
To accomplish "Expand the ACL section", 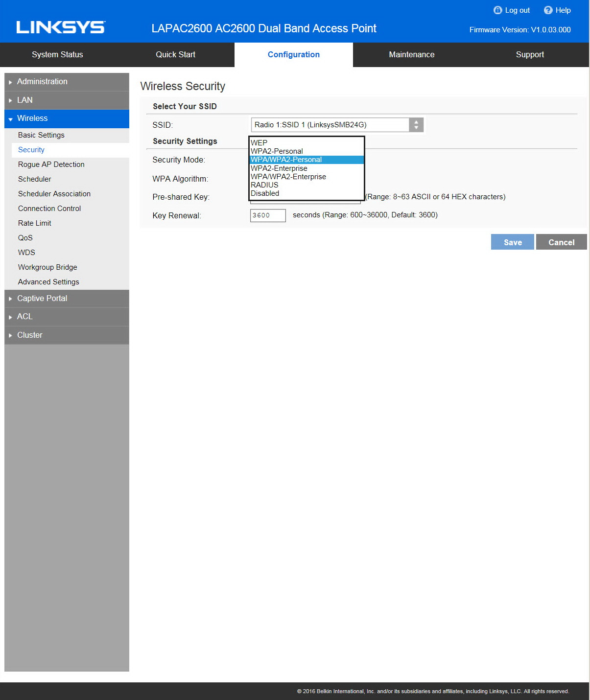I will [67, 317].
